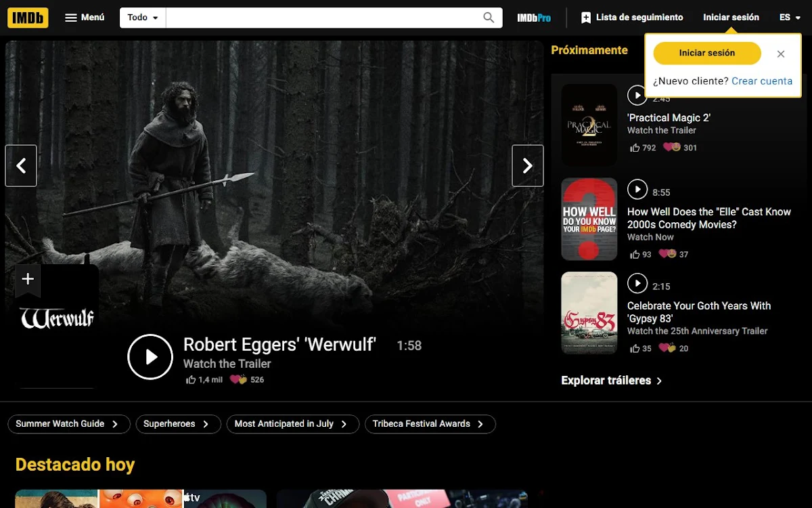Close the sign-in popup

781,54
